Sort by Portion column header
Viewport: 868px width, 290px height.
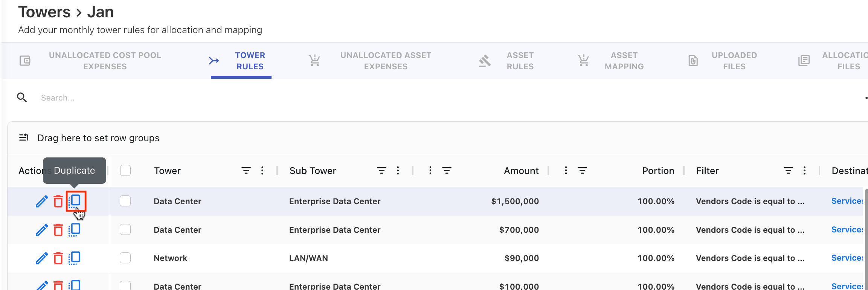(658, 171)
